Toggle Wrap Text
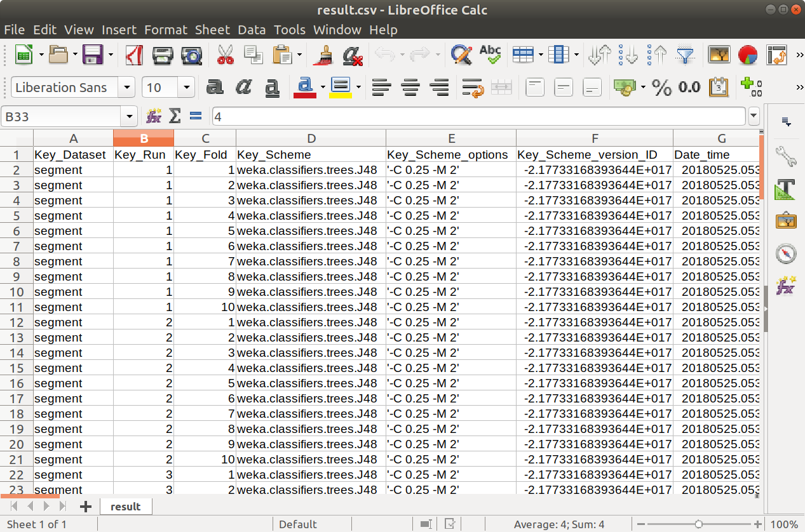 (473, 88)
